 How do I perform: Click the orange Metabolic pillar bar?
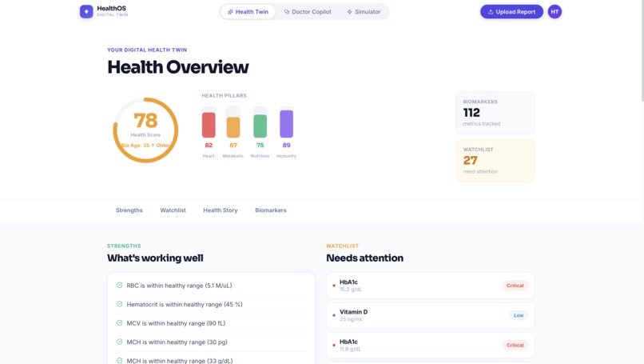[233, 127]
